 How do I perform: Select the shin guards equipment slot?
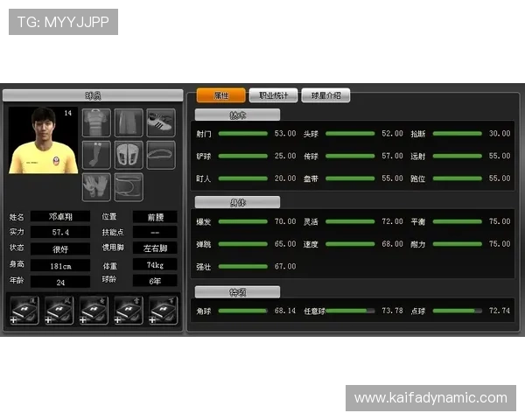pos(129,155)
